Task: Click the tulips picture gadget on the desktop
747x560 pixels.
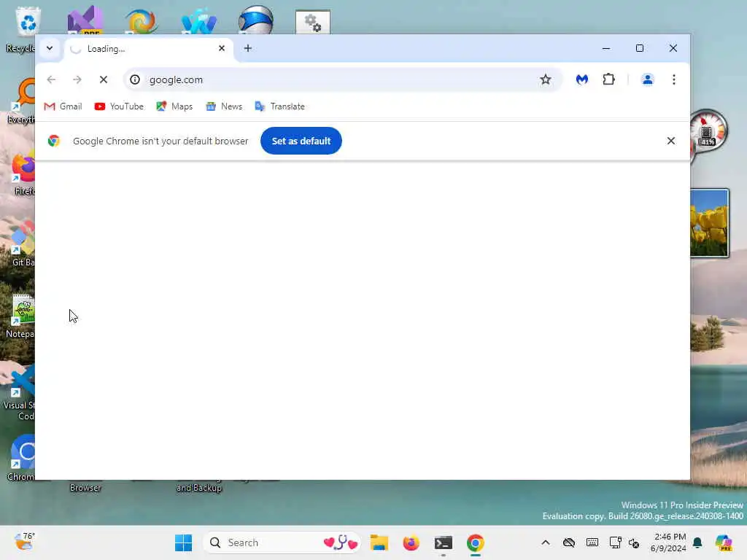Action: [x=709, y=223]
